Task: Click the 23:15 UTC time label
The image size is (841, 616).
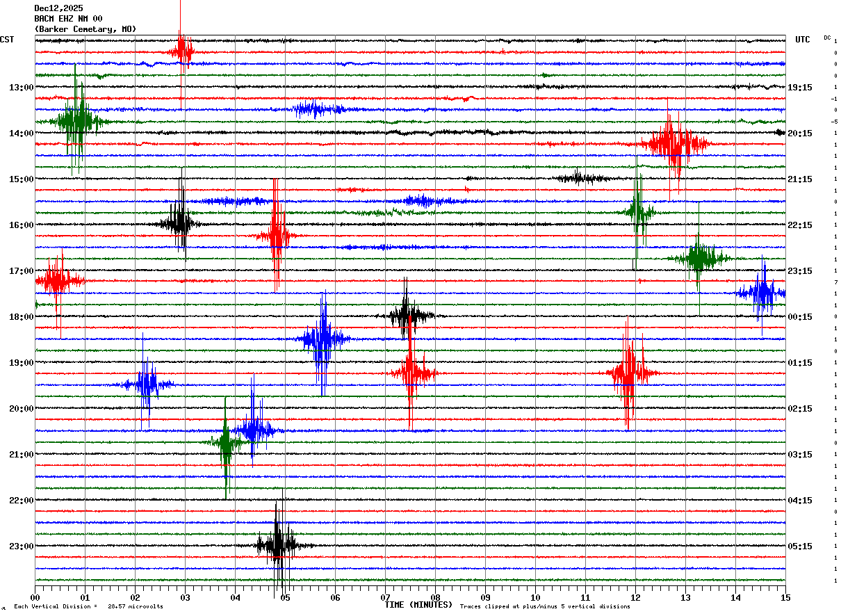Action: click(x=800, y=271)
